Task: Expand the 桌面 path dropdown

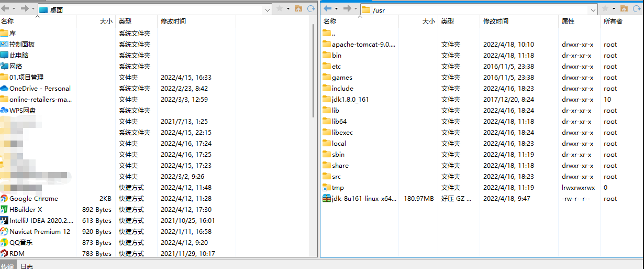Action: pos(268,9)
